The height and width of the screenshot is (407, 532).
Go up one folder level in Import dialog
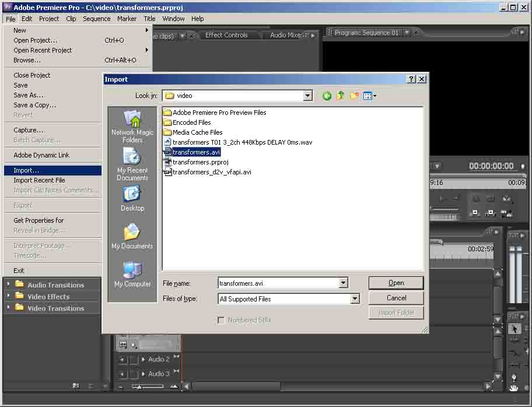[340, 96]
